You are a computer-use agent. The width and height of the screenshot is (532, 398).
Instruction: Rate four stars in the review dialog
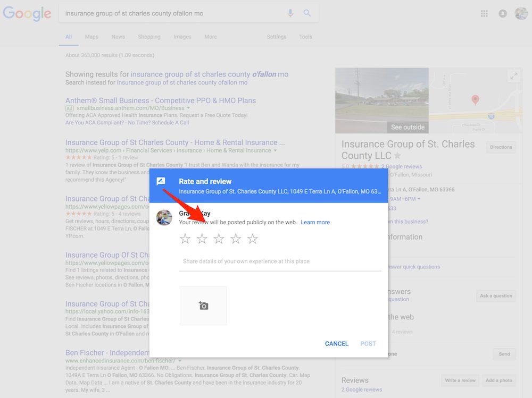[236, 239]
